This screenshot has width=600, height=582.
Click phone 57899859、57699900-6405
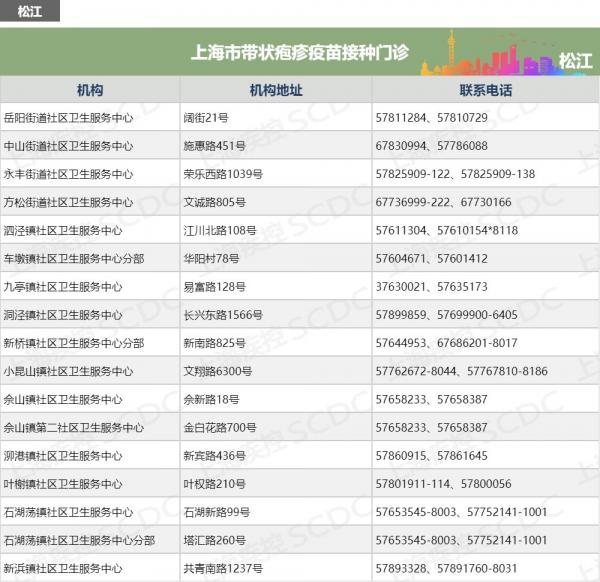(x=447, y=315)
